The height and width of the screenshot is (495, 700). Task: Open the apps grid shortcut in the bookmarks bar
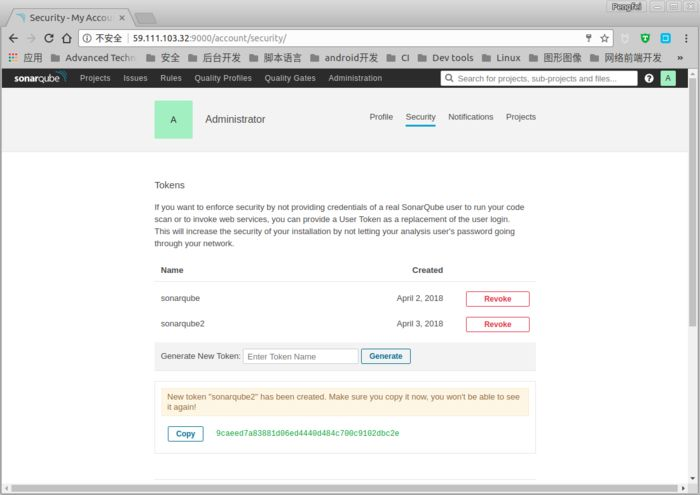click(x=13, y=58)
